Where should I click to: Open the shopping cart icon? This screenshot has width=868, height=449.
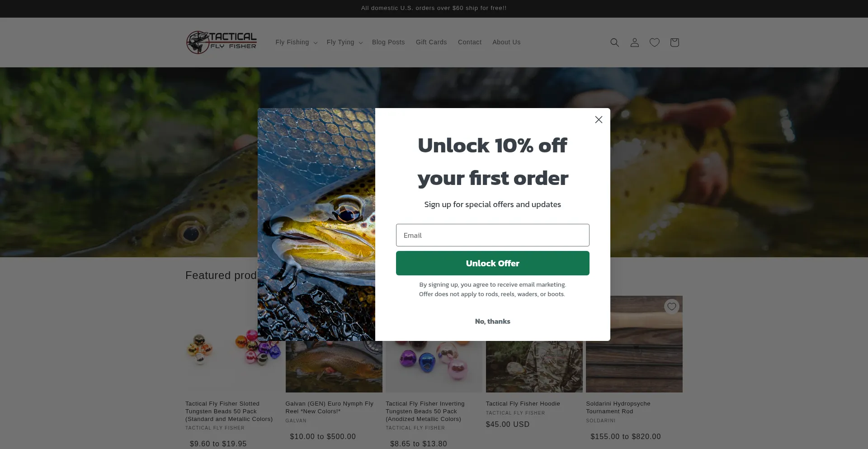[x=674, y=43]
